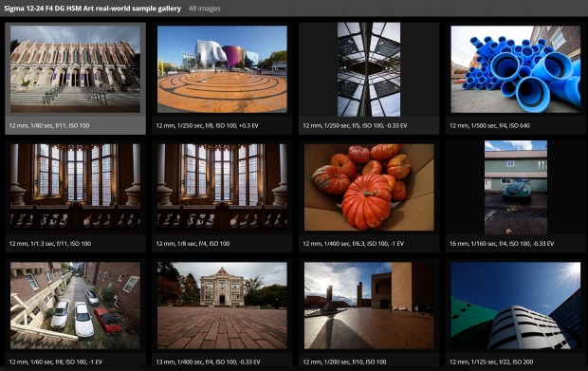Open the alley with parked cars thumbnail
Screen dimensions: 588x371
click(75, 306)
